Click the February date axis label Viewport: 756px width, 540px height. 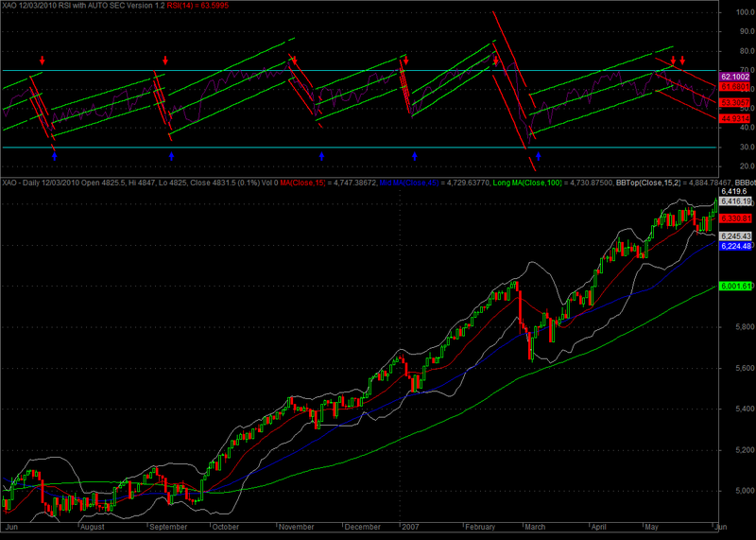(480, 527)
